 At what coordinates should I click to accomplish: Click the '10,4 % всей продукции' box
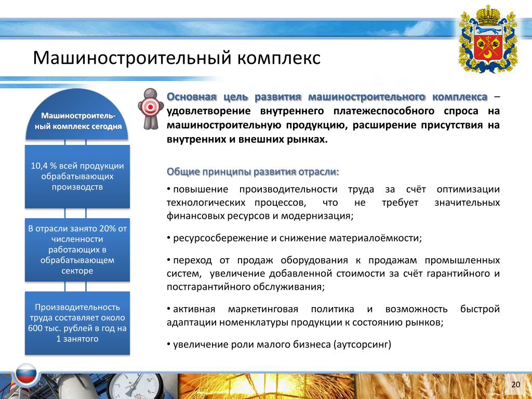coord(77,177)
